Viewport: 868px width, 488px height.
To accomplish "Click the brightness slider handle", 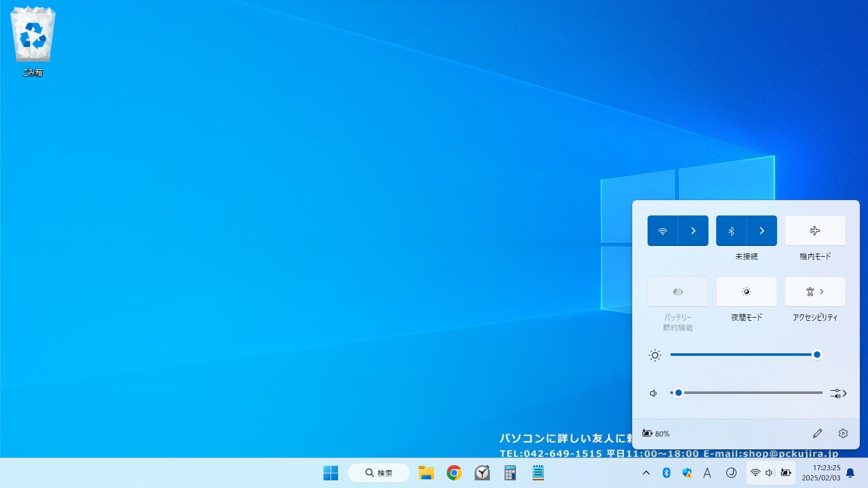I will 817,355.
